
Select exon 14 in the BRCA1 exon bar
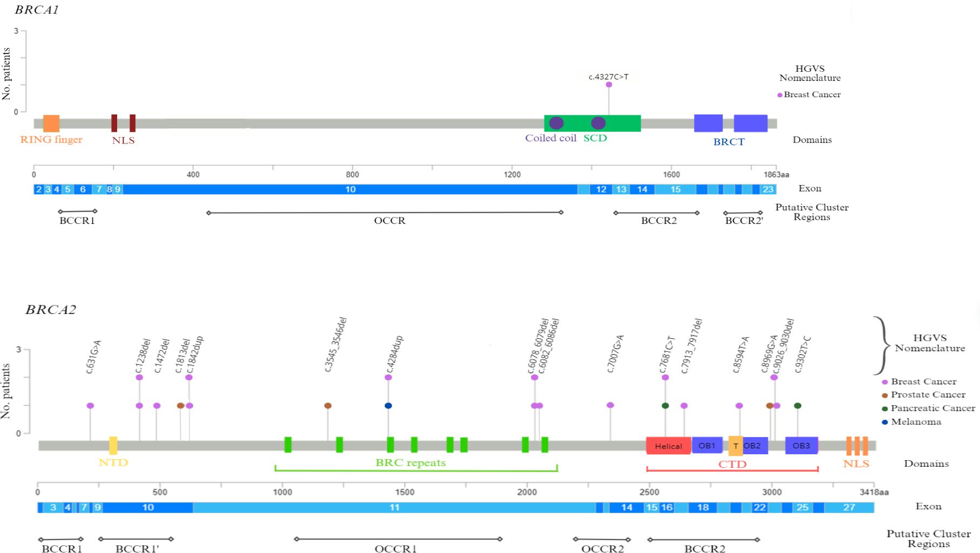642,189
